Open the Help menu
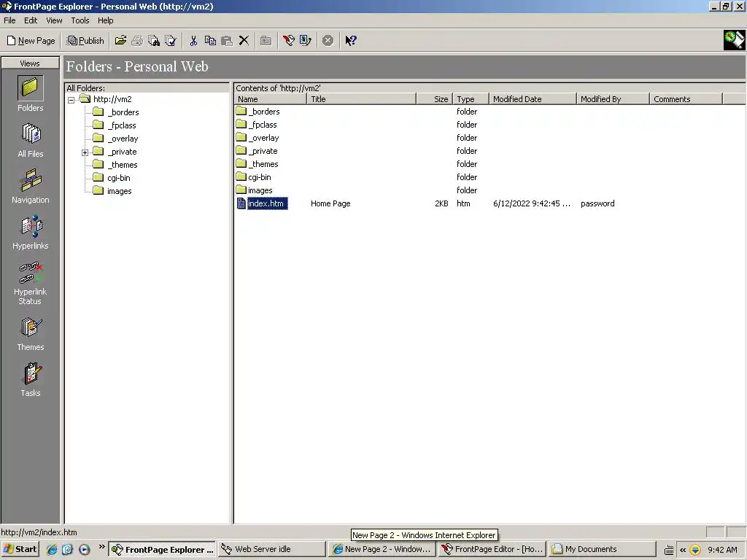Viewport: 747px width, 560px height. (x=105, y=20)
